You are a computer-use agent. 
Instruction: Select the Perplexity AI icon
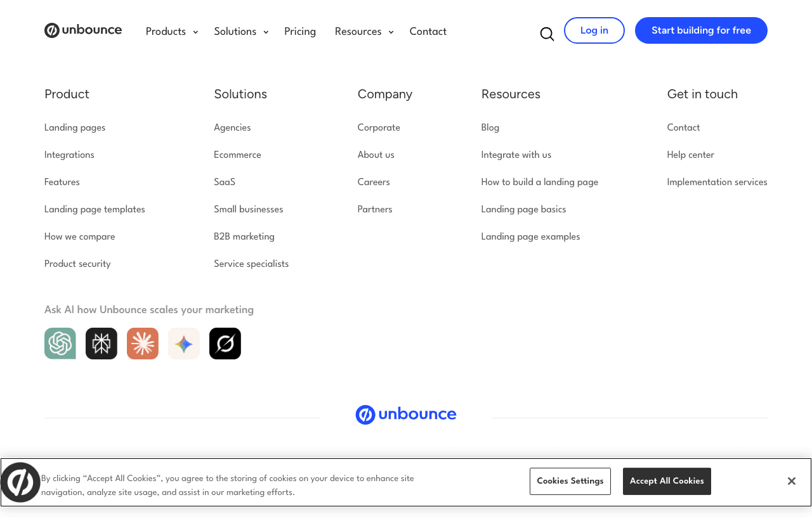click(101, 343)
